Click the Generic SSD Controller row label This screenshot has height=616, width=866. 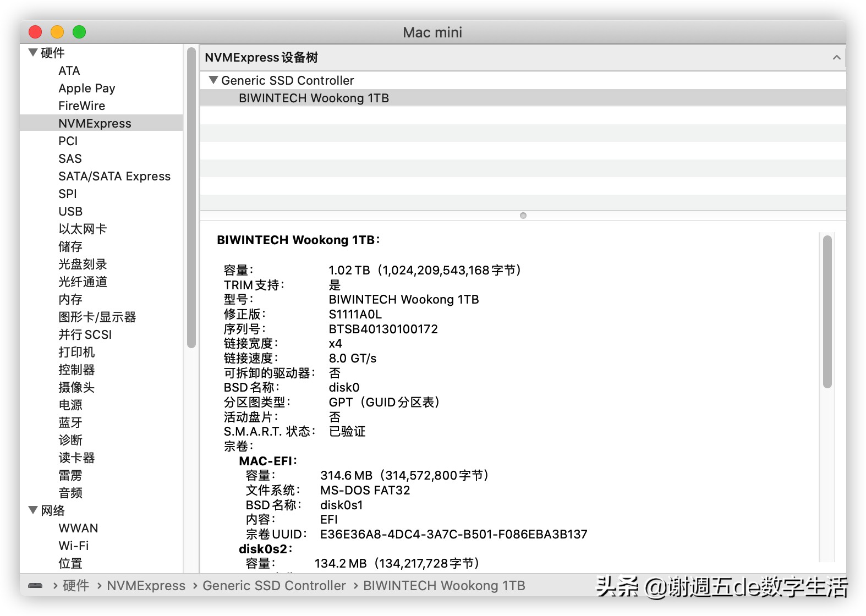point(288,80)
